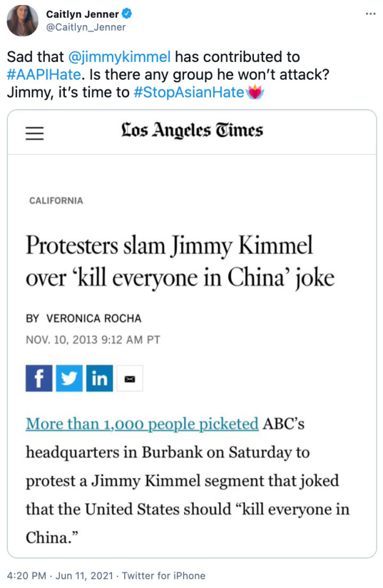Viewport: 383px width, 588px height.
Task: Click the Los Angeles Times logo
Action: [x=191, y=131]
